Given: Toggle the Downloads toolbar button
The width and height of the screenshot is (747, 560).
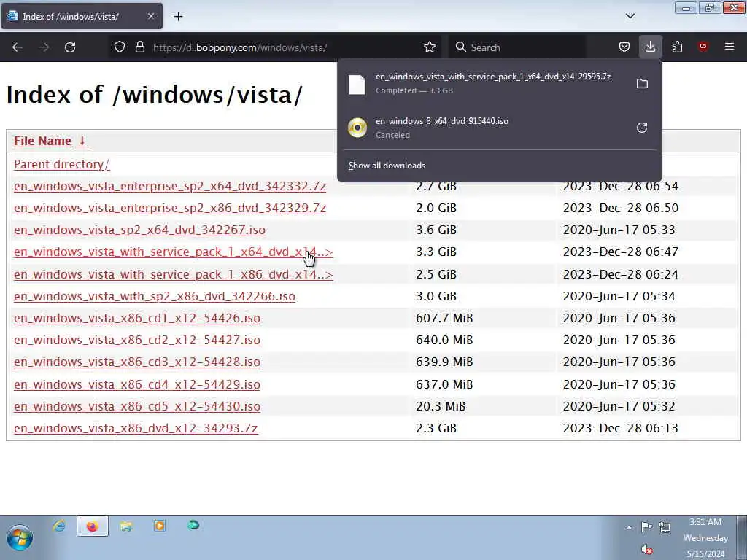Looking at the screenshot, I should 650,47.
